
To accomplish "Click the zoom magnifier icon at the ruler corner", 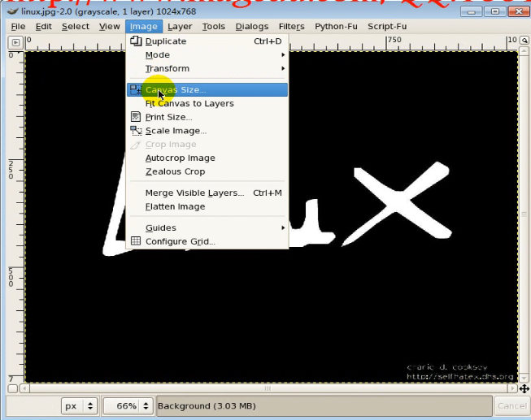I will pyautogui.click(x=524, y=41).
